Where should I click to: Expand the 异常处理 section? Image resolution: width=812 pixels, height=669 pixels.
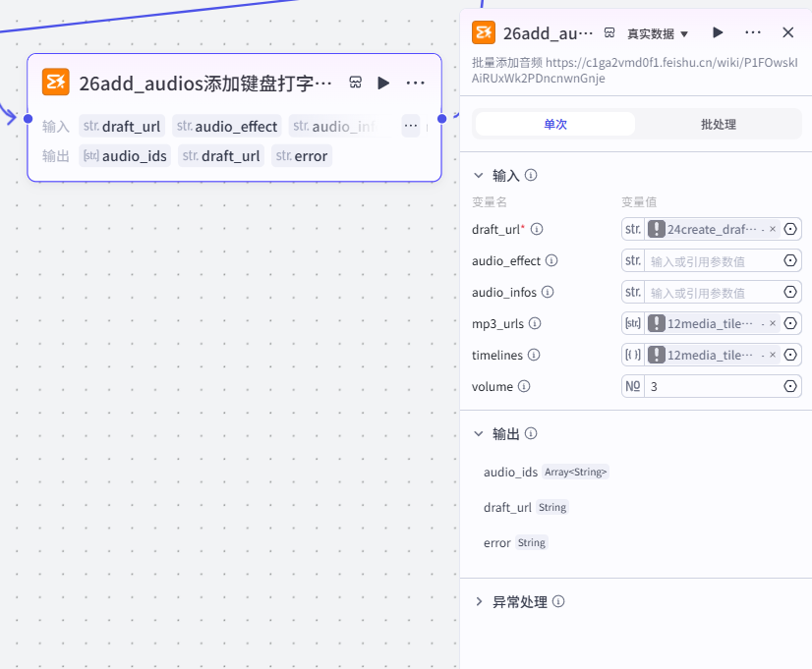[x=479, y=601]
